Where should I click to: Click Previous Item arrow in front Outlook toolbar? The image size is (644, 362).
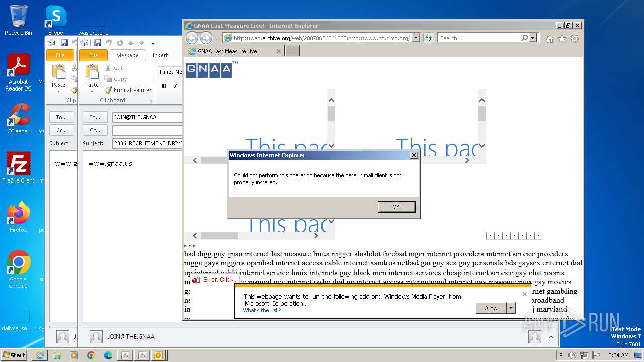point(130,43)
